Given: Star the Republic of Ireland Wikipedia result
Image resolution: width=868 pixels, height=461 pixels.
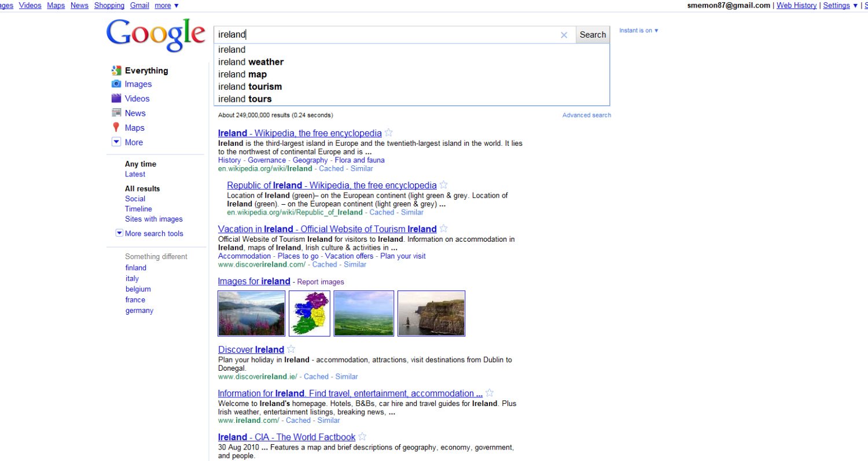Looking at the screenshot, I should [x=444, y=185].
